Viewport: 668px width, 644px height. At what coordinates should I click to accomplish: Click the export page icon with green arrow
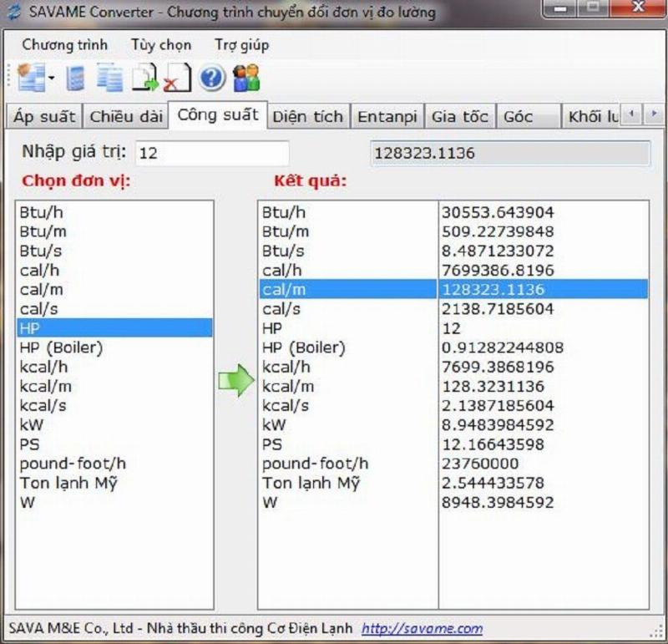145,78
